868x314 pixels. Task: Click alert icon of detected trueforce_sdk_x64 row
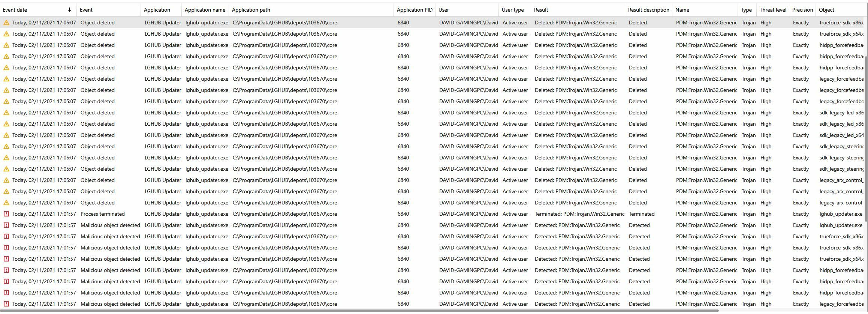(x=6, y=259)
